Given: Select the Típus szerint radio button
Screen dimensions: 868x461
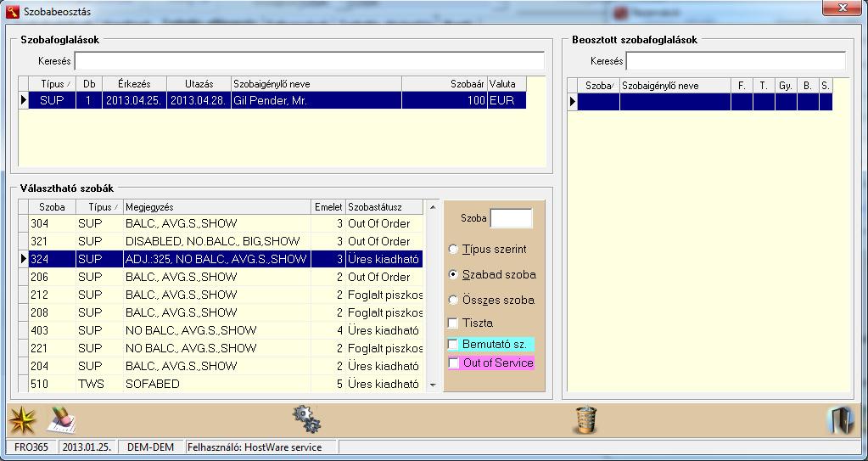Looking at the screenshot, I should (453, 250).
